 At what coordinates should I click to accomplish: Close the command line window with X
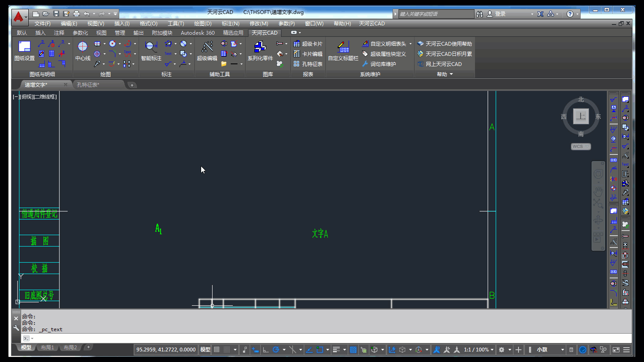[x=16, y=319]
